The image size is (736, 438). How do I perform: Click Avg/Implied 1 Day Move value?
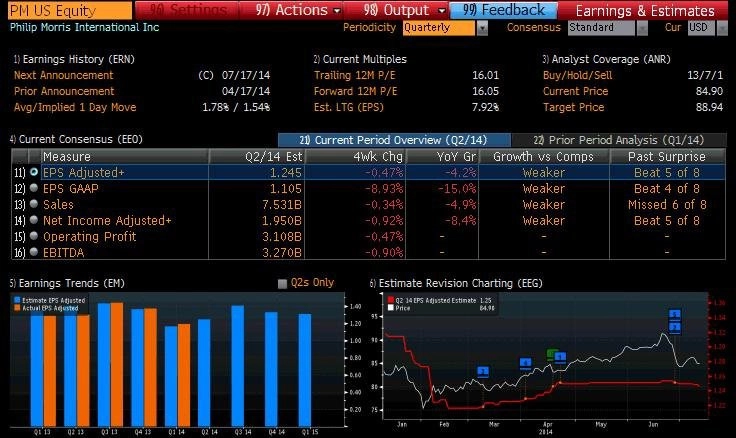[236, 107]
